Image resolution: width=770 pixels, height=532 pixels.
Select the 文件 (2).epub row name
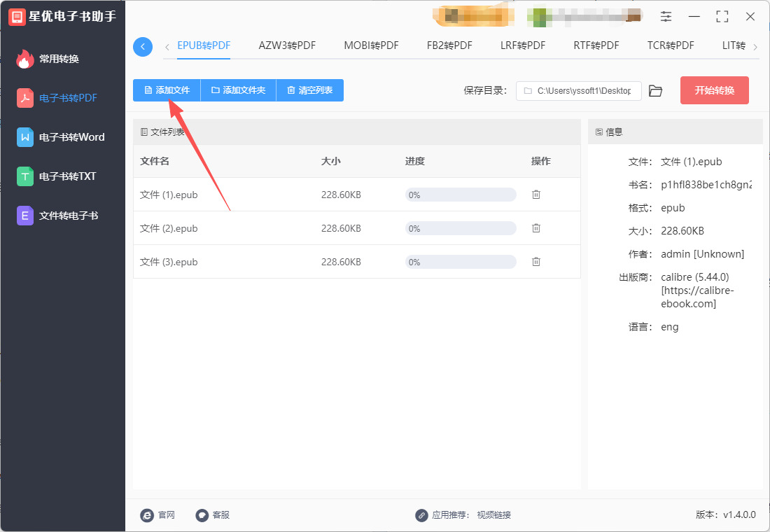[x=169, y=228]
